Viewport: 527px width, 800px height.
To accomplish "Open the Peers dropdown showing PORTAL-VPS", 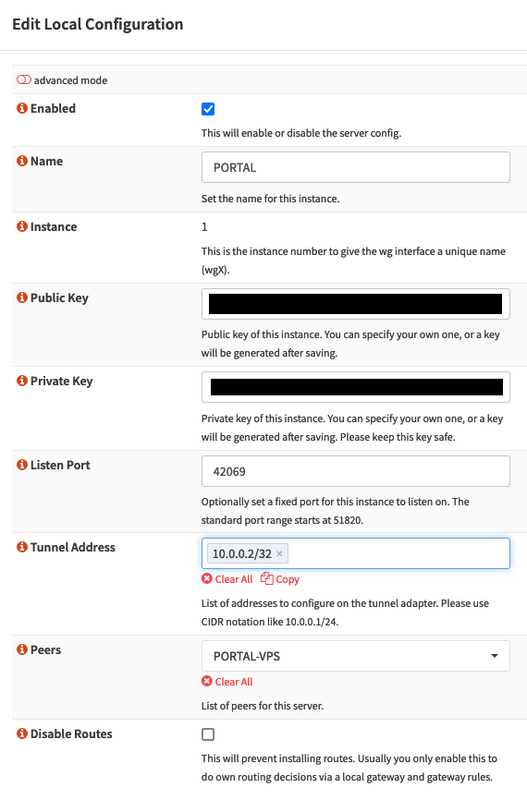I will (356, 656).
